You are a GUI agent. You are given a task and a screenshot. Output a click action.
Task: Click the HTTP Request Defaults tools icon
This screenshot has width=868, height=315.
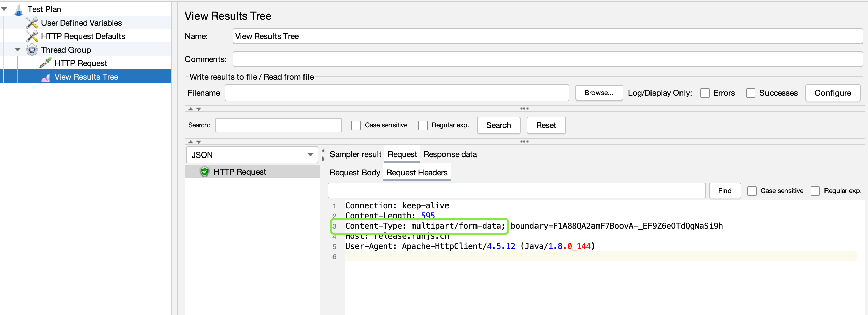point(32,36)
